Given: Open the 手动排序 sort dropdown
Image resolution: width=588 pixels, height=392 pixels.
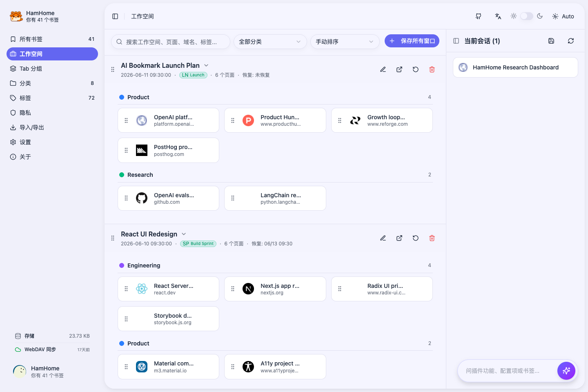Looking at the screenshot, I should coord(345,42).
